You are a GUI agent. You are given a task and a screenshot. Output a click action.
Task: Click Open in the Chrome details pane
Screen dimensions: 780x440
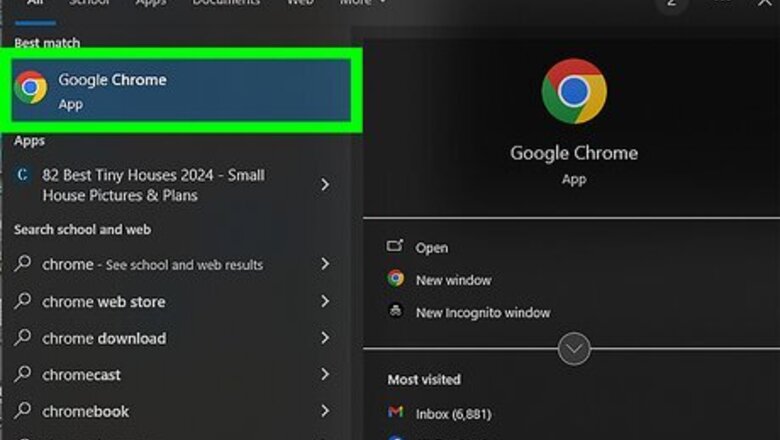(432, 248)
